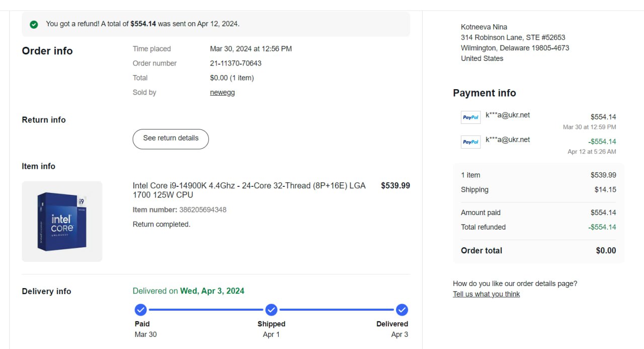Click the item number 386205694348
Image resolution: width=644 pixels, height=349 pixels.
(203, 210)
